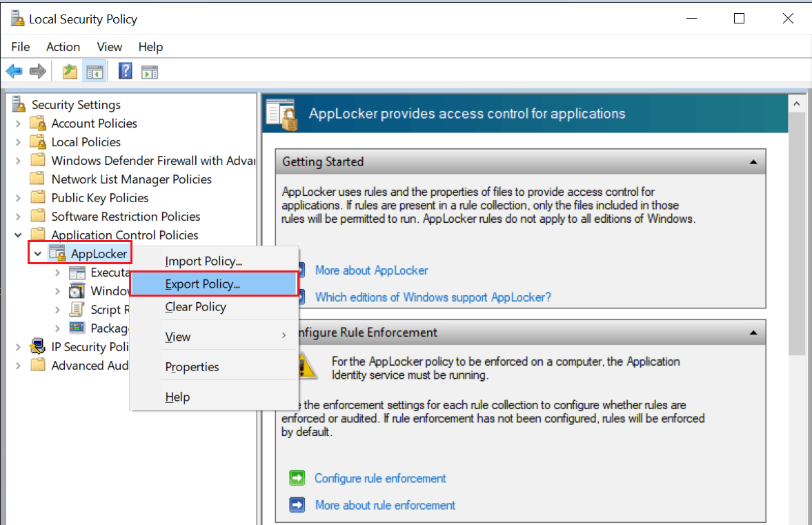Expand the Account Policies node

tap(18, 123)
